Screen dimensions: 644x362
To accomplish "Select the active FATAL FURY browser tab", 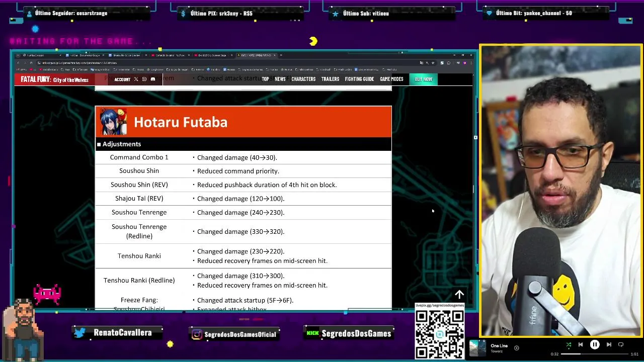I will click(x=257, y=55).
